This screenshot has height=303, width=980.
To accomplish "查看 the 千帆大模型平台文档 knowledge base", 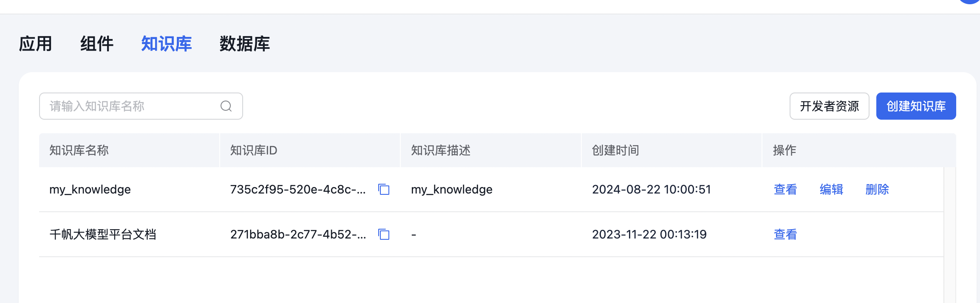I will point(785,234).
